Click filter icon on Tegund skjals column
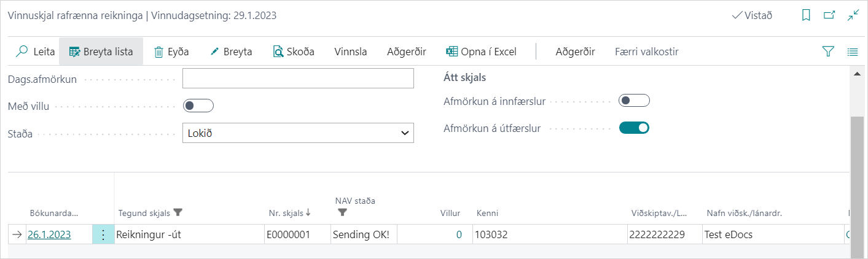The height and width of the screenshot is (259, 868). [x=178, y=213]
